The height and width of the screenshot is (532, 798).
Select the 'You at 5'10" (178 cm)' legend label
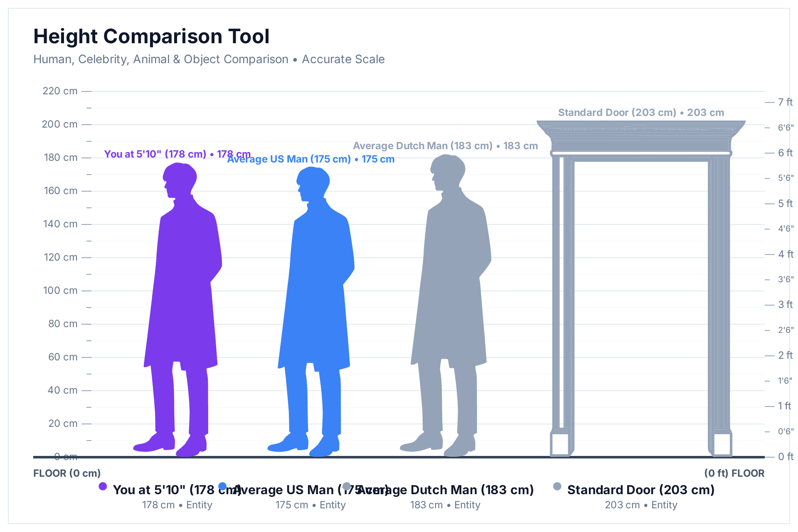coord(177,490)
